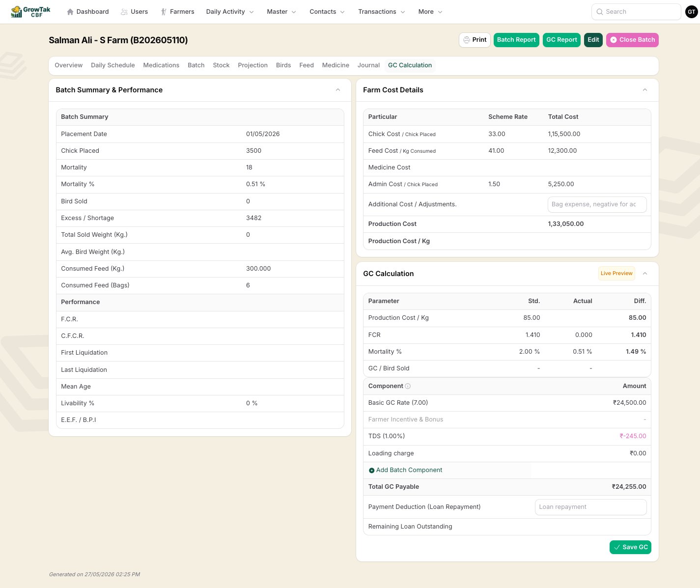This screenshot has width=700, height=588.
Task: Click the Remaining Loan Outstanding label
Action: [410, 527]
